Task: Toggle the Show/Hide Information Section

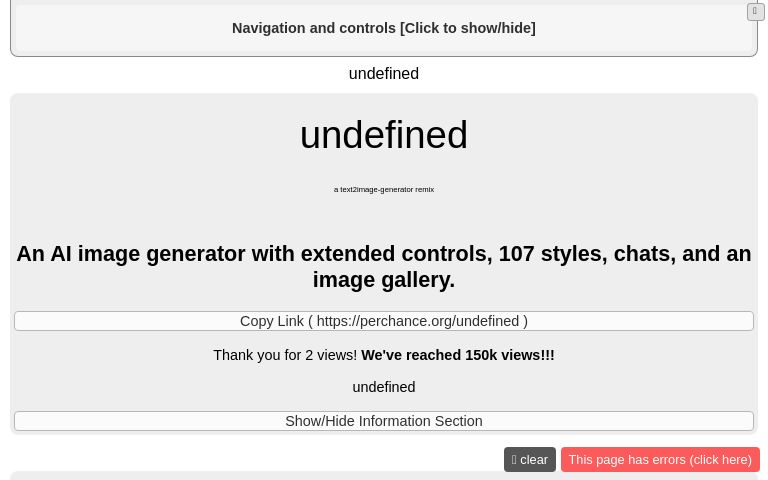Action: point(383,421)
